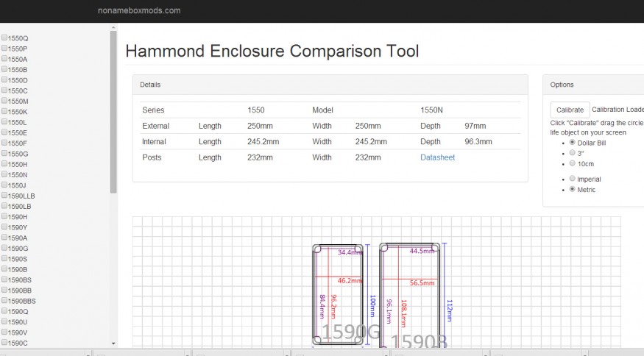
Task: Tick the 1590Q checkbox
Action: tap(4, 311)
